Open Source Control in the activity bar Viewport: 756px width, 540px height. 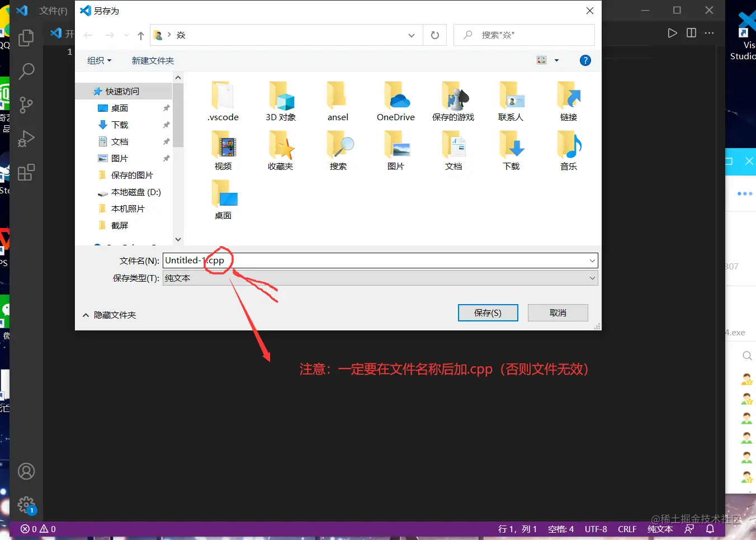coord(26,105)
